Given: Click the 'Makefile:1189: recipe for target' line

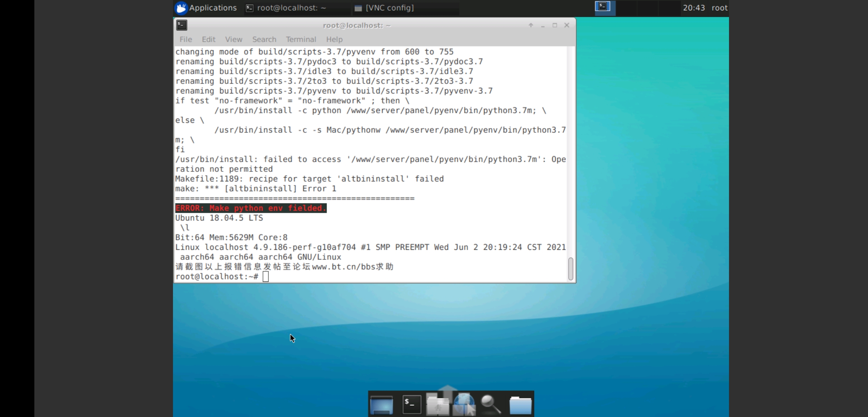Looking at the screenshot, I should [309, 179].
